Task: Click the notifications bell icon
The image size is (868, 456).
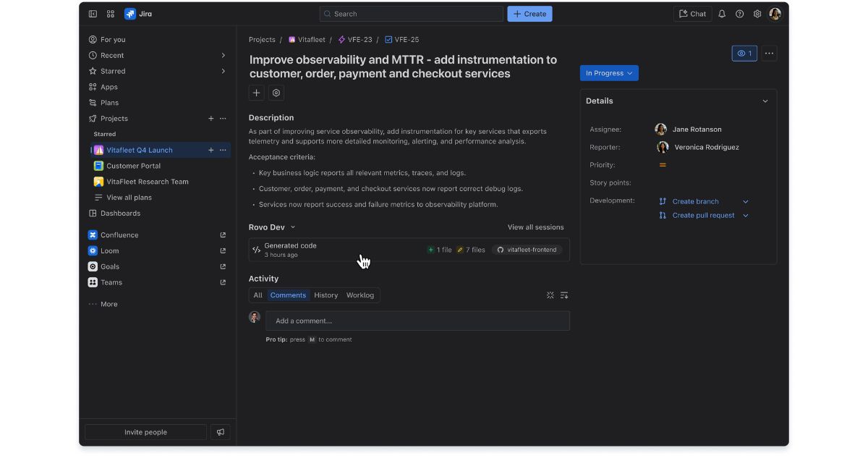Action: [x=722, y=14]
